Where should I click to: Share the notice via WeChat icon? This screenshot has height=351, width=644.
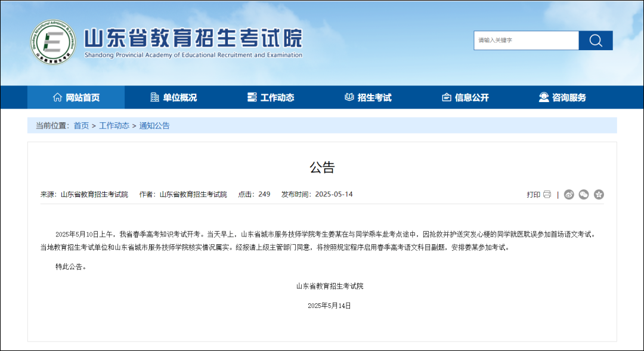pyautogui.click(x=584, y=195)
